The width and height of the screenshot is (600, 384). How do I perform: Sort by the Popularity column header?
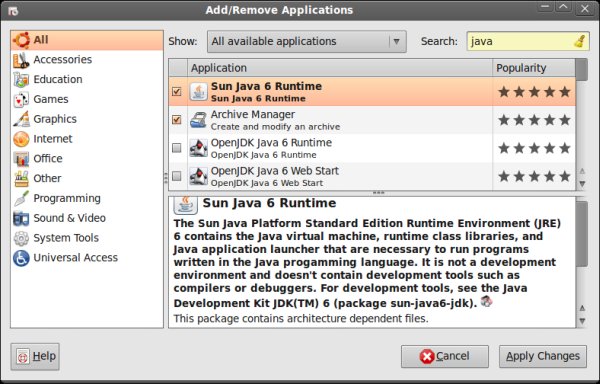(534, 68)
